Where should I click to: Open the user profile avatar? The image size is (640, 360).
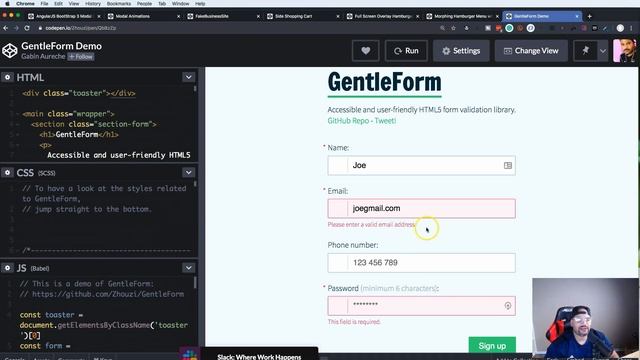pos(624,51)
